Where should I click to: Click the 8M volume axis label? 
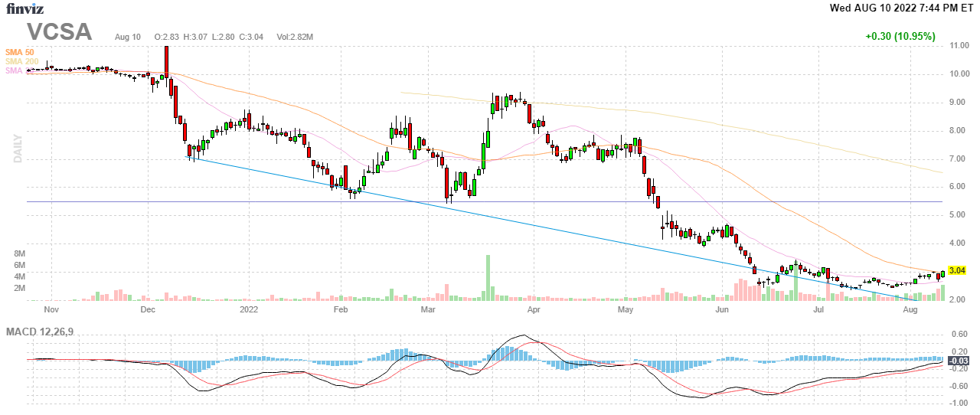21,253
